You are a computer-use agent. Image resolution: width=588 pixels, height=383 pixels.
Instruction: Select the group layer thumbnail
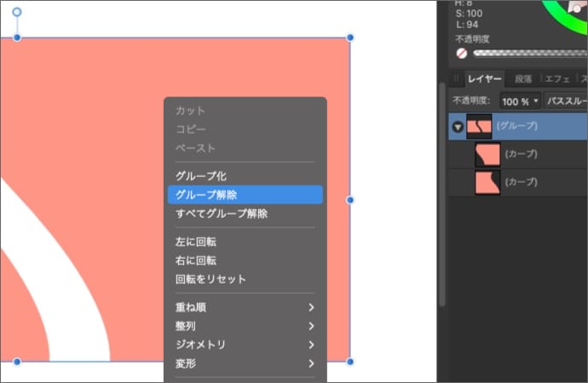click(480, 126)
